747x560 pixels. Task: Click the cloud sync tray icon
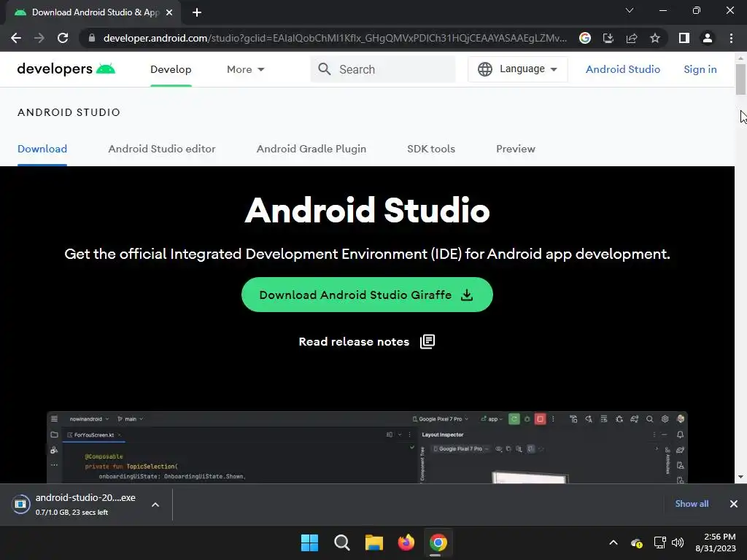tap(637, 542)
